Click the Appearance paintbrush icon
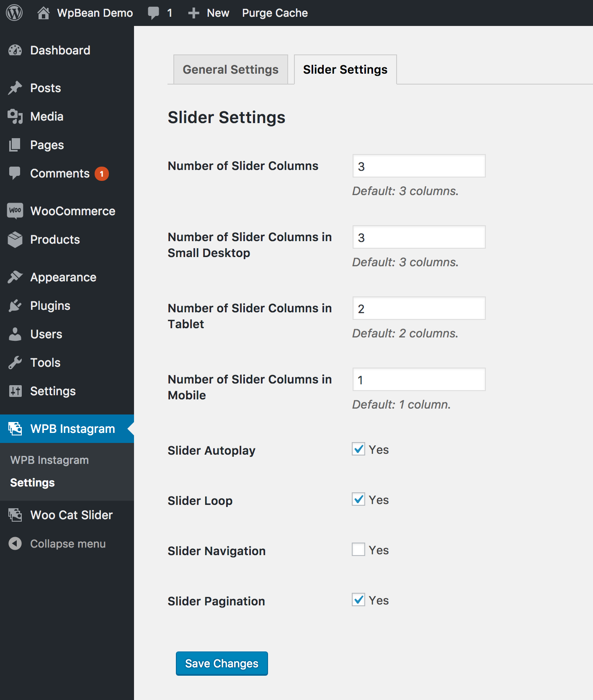Image resolution: width=593 pixels, height=700 pixels. click(x=15, y=277)
